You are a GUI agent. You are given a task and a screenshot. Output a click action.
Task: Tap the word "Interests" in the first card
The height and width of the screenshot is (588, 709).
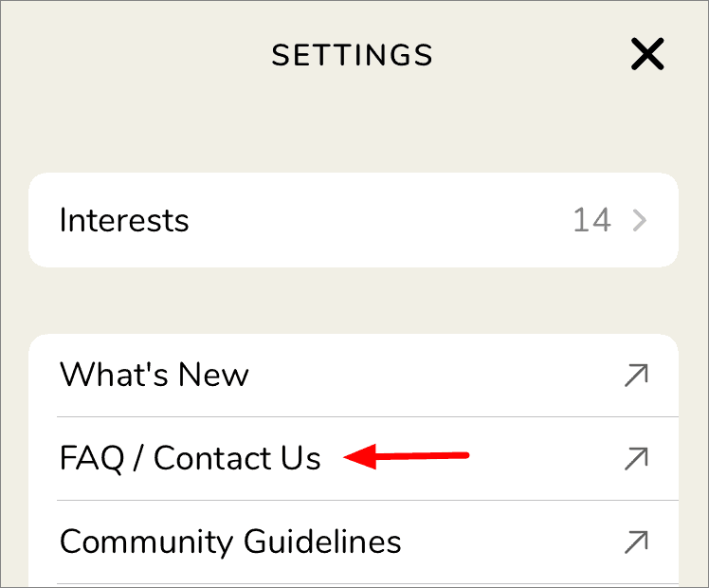tap(124, 221)
